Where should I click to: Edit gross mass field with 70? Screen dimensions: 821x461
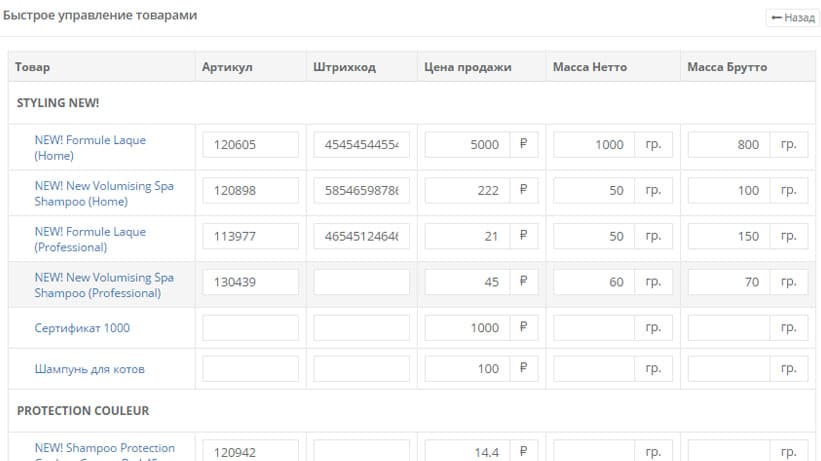click(x=729, y=282)
